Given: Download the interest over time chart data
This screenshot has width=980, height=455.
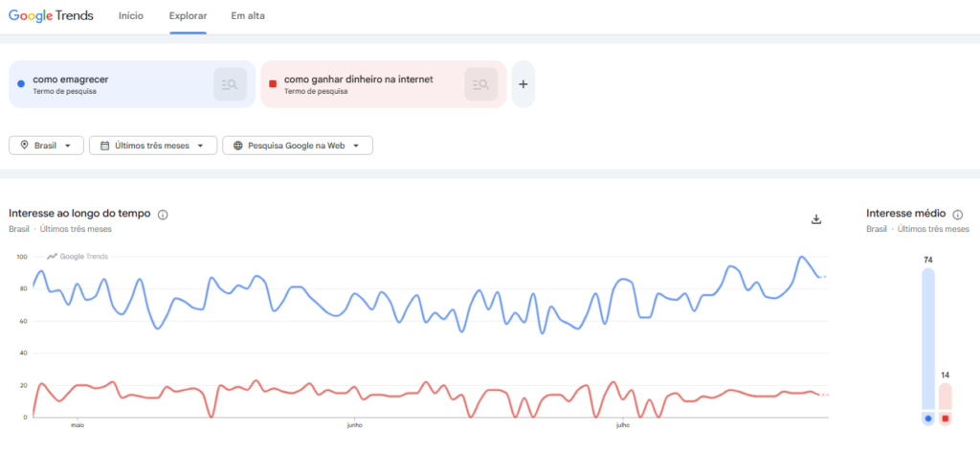Looking at the screenshot, I should [815, 219].
